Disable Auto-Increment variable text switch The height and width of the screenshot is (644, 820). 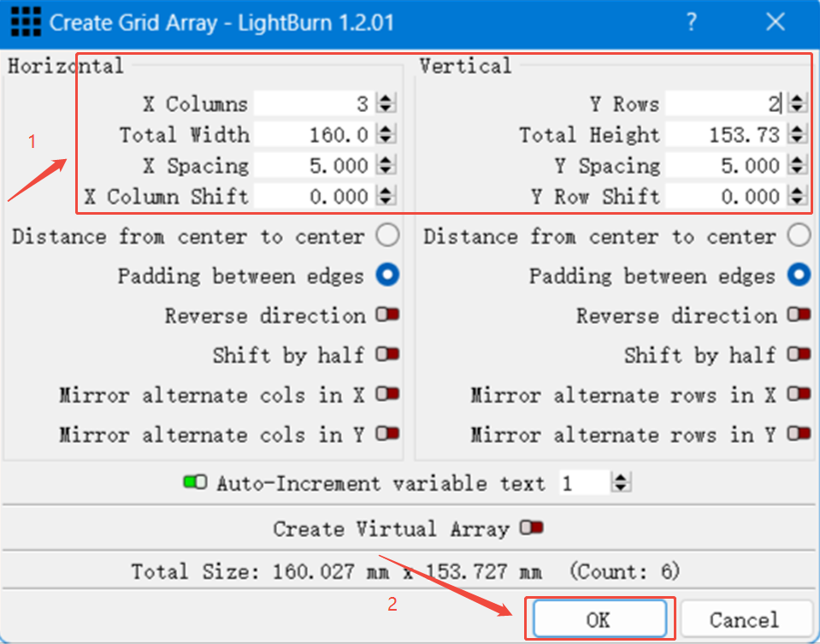pyautogui.click(x=195, y=483)
